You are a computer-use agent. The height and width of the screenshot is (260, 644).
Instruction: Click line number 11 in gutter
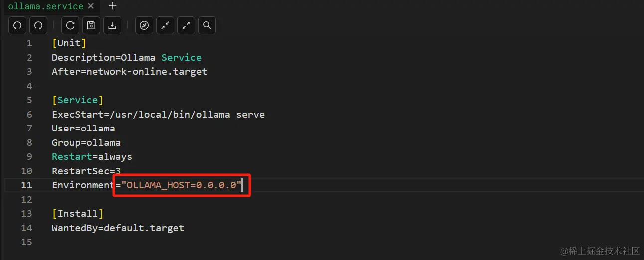(27, 185)
